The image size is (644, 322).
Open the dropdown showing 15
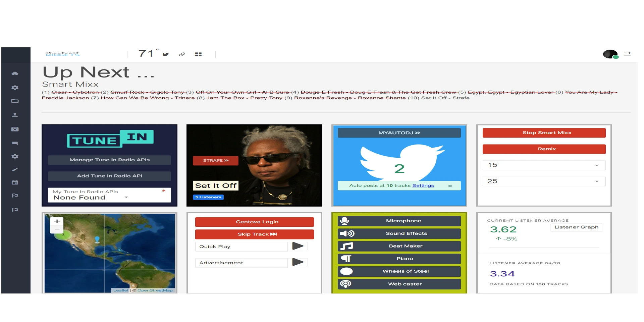point(544,165)
